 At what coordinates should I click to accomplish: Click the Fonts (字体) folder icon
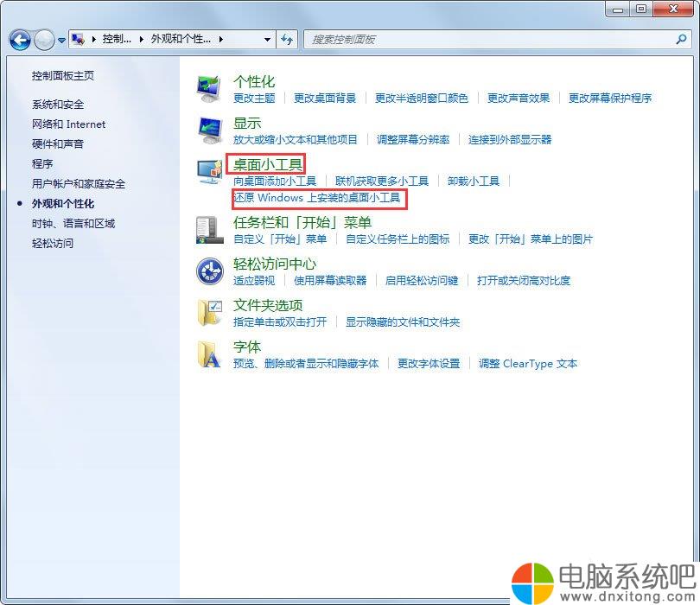(x=209, y=354)
